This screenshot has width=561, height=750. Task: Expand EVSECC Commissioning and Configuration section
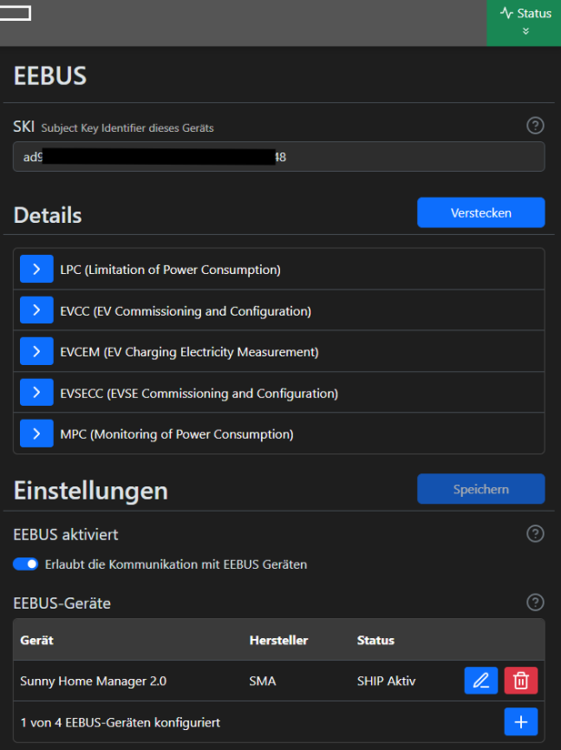click(x=36, y=392)
